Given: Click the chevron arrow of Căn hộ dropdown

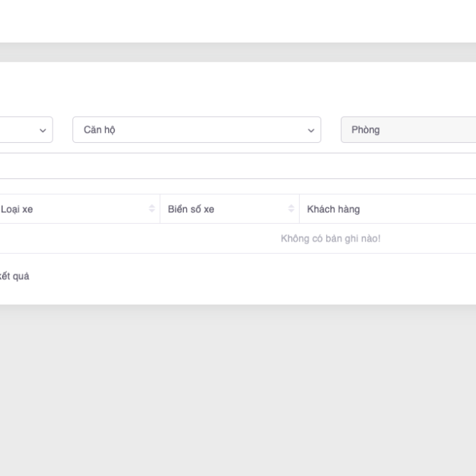Looking at the screenshot, I should click(x=310, y=130).
